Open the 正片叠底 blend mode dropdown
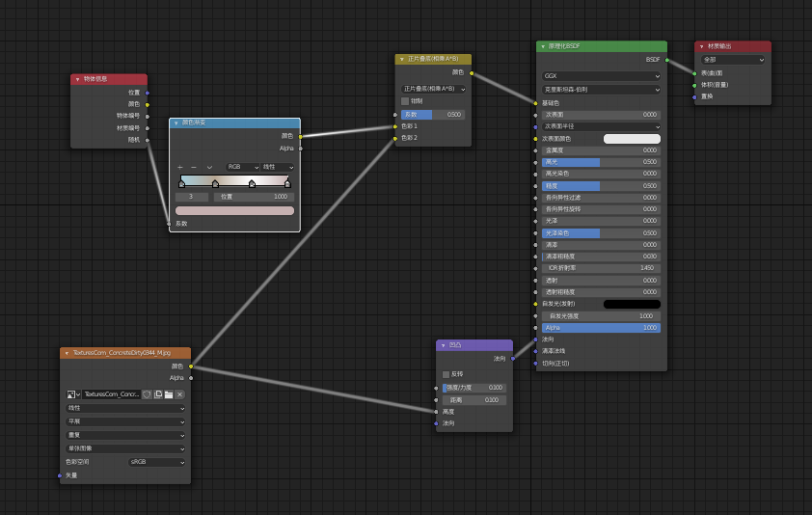 pyautogui.click(x=433, y=89)
